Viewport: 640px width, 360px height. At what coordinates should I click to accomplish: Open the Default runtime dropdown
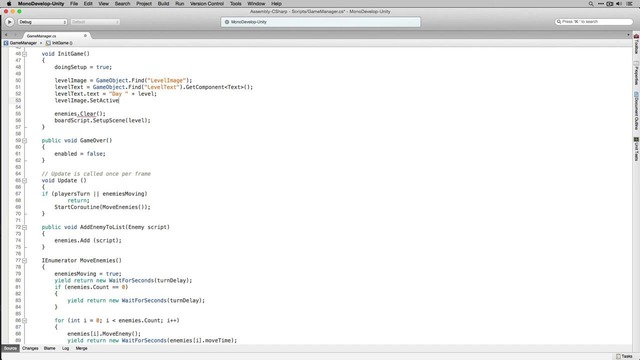coord(95,22)
